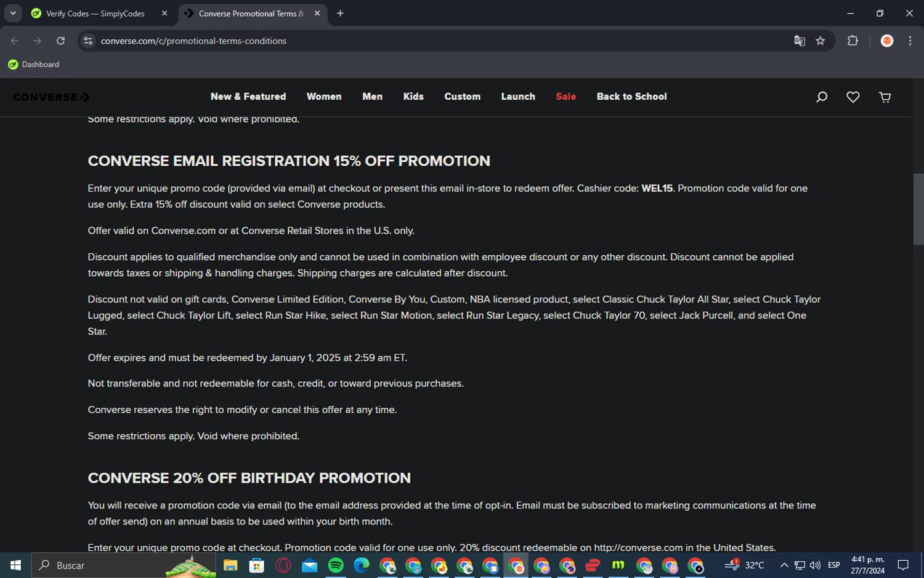Switch to the Verify Codes — SimplyCodes tab

coord(95,14)
